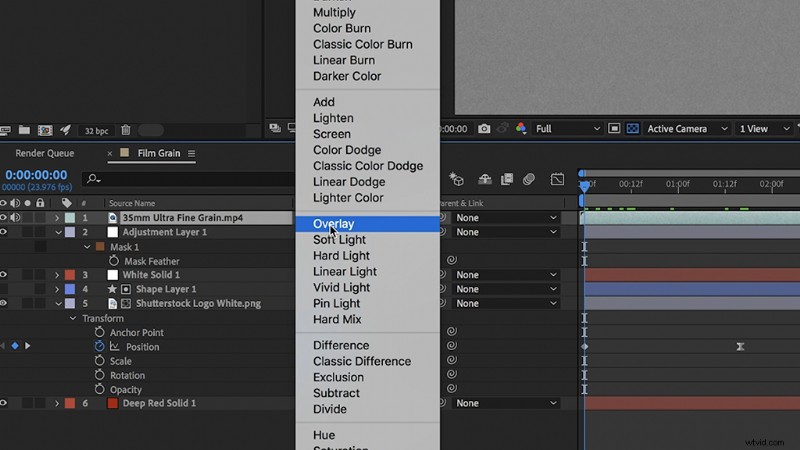800x450 pixels.
Task: Hide the 35mm Ultra Fine Grain layer
Action: tap(4, 217)
